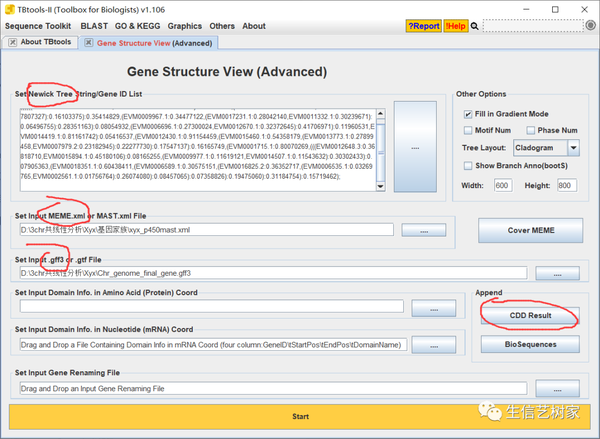Click the BioSequences button
The image size is (600, 439).
coord(530,344)
